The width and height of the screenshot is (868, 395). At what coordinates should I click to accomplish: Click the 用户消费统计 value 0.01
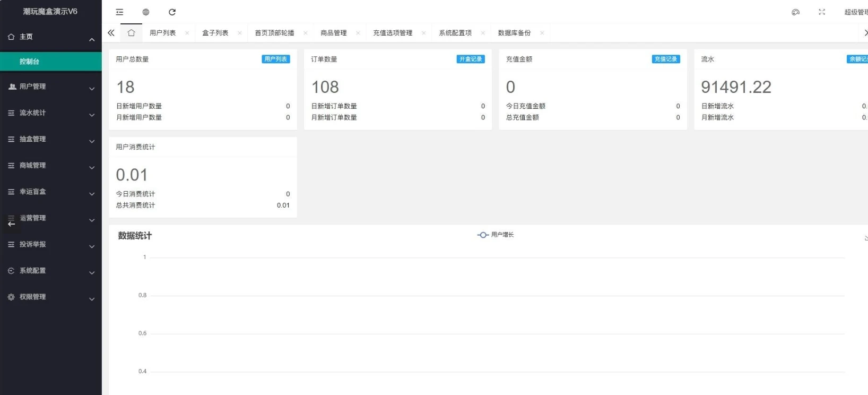coord(132,175)
